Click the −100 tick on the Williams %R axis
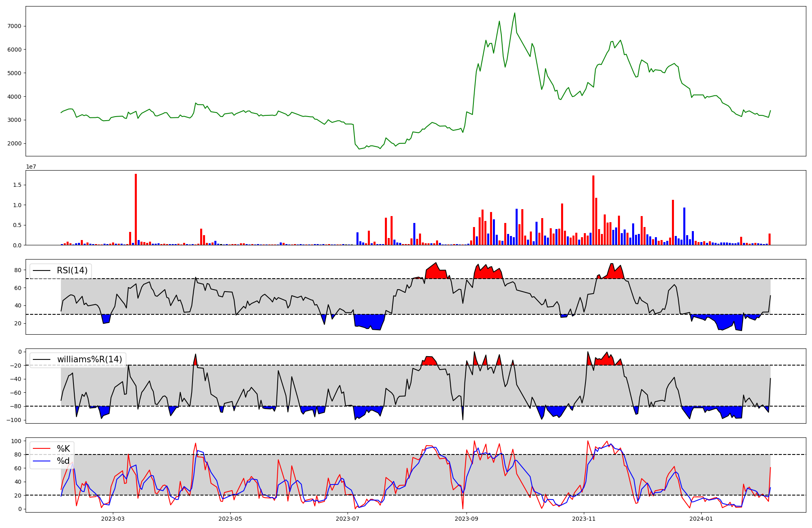The height and width of the screenshot is (528, 812). point(14,420)
